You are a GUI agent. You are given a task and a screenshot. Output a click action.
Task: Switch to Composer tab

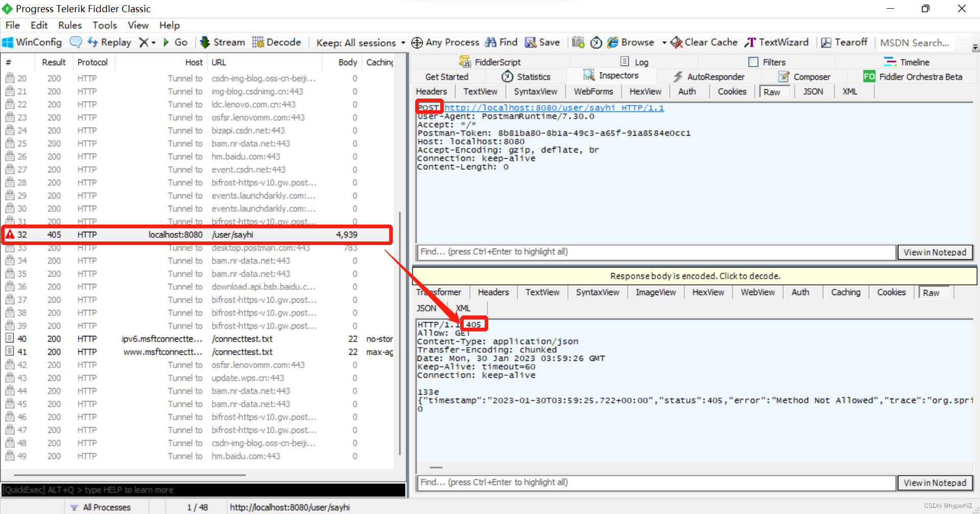click(804, 77)
